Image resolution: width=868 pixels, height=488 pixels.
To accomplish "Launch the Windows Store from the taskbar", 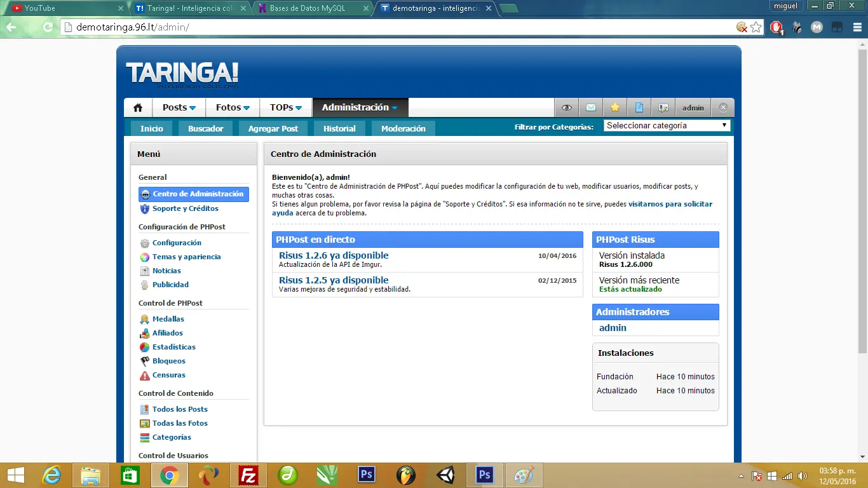I will [130, 475].
